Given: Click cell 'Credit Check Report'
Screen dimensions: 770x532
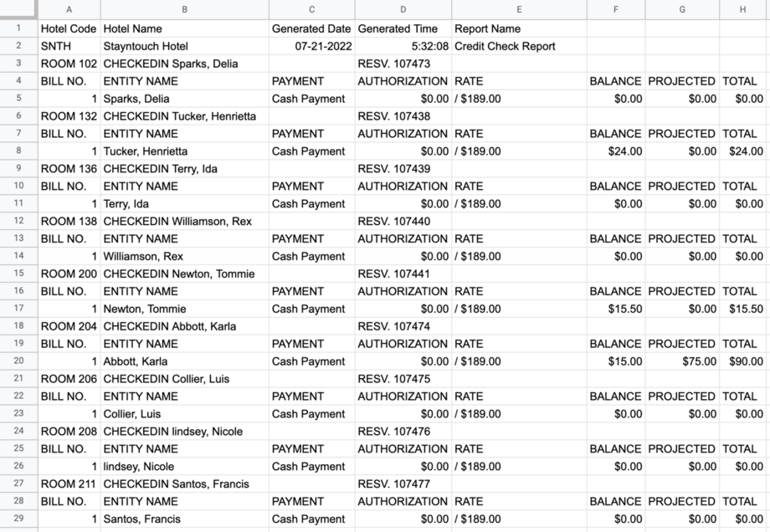Looking at the screenshot, I should point(519,46).
